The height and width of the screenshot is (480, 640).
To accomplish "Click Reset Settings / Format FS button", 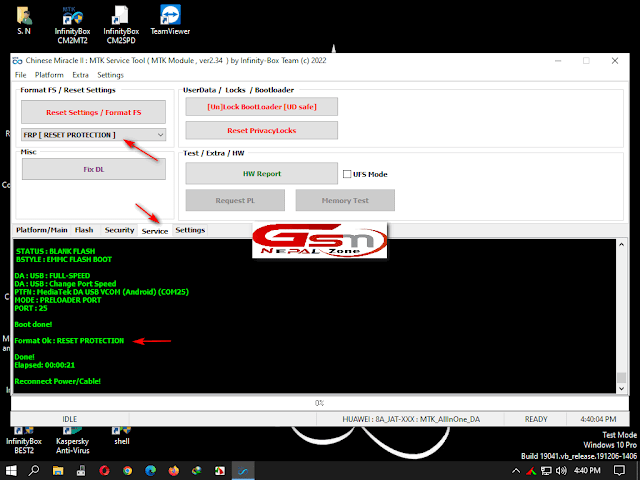I will (x=93, y=112).
